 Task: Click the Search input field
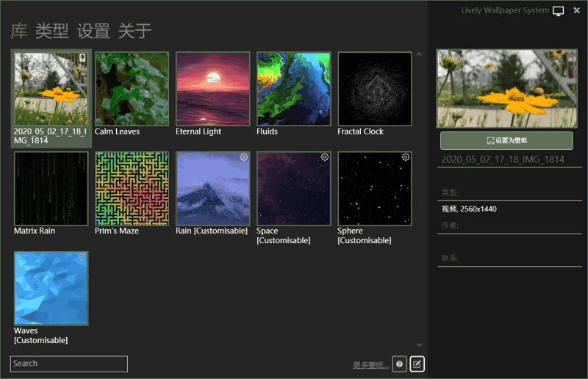coord(69,364)
